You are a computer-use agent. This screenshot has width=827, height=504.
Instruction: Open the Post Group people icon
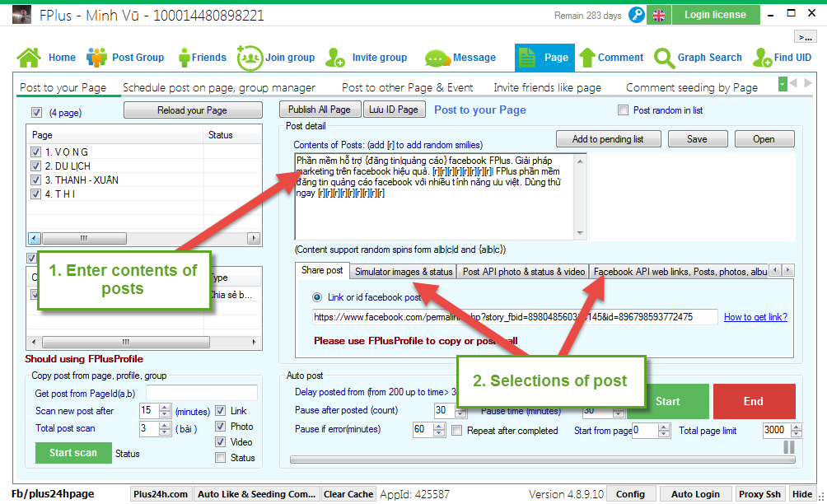coord(96,58)
